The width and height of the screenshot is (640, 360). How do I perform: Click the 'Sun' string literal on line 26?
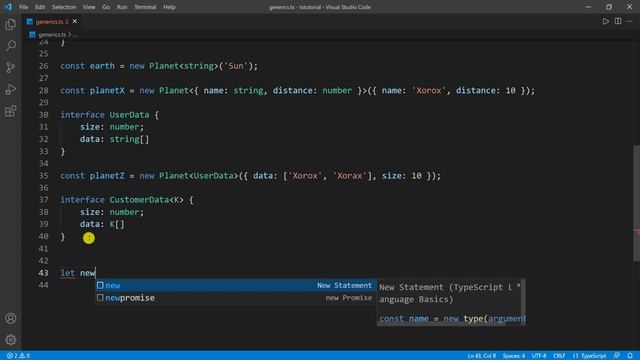click(236, 66)
